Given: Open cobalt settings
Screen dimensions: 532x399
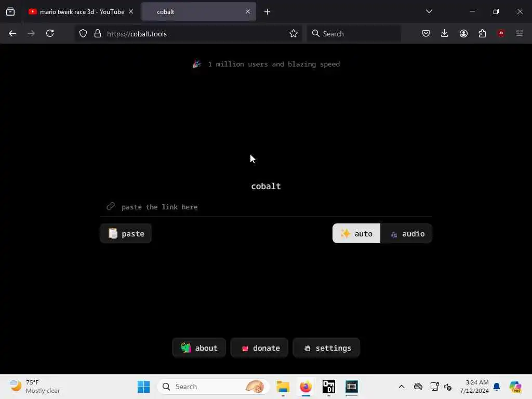Looking at the screenshot, I should [326, 348].
